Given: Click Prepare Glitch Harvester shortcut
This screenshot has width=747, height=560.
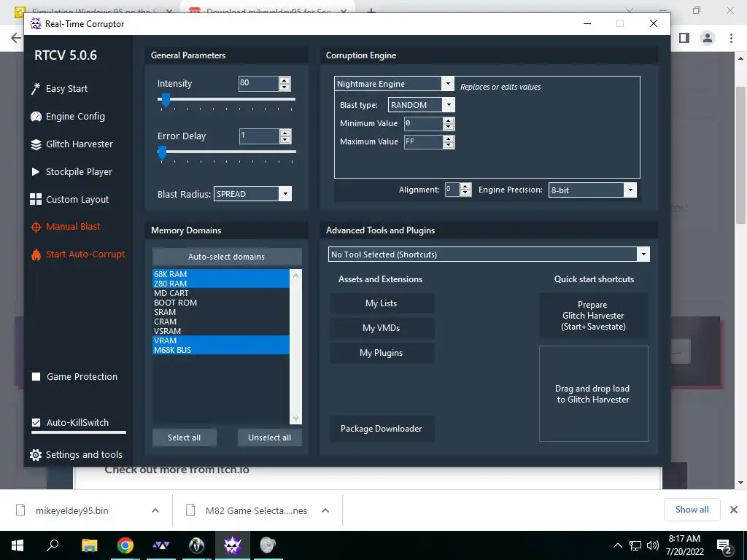Looking at the screenshot, I should [x=593, y=316].
